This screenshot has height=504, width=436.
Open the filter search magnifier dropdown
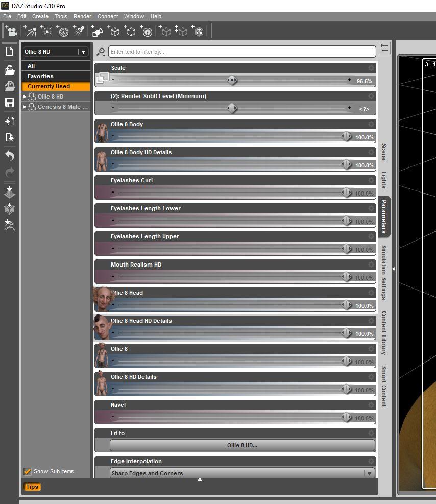101,52
